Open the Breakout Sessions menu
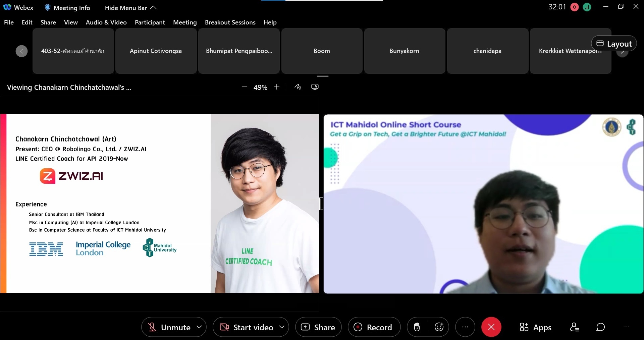 (230, 22)
